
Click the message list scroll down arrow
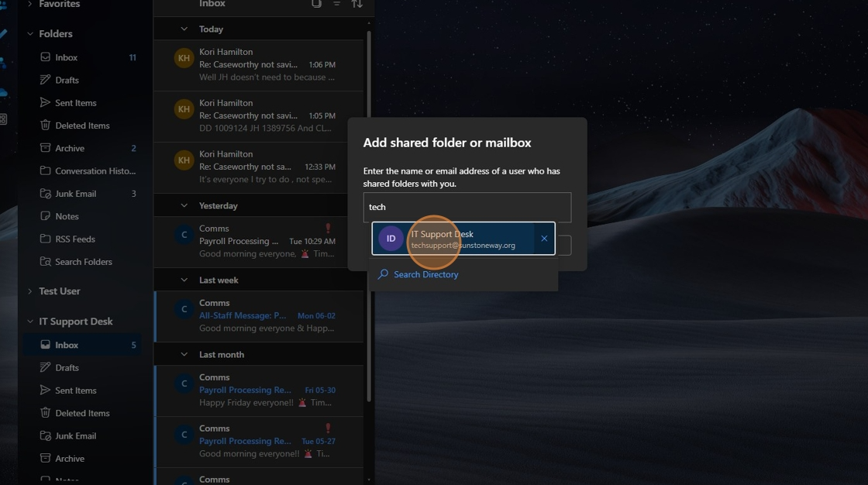tap(369, 480)
